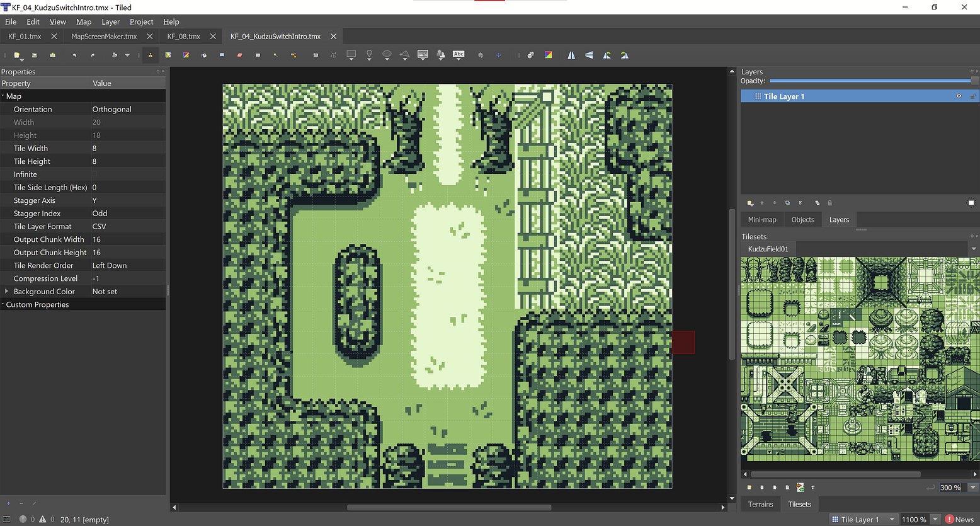
Task: Lock Tile Layer 1 using the padlock icon
Action: pos(973,96)
